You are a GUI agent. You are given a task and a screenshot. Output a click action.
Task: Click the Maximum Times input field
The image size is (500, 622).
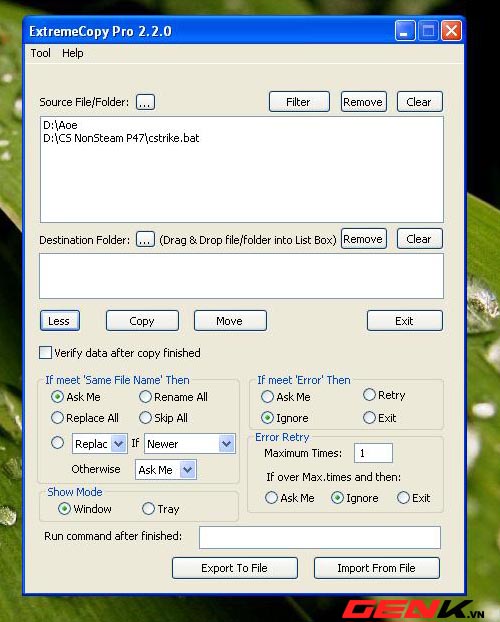[x=373, y=453]
